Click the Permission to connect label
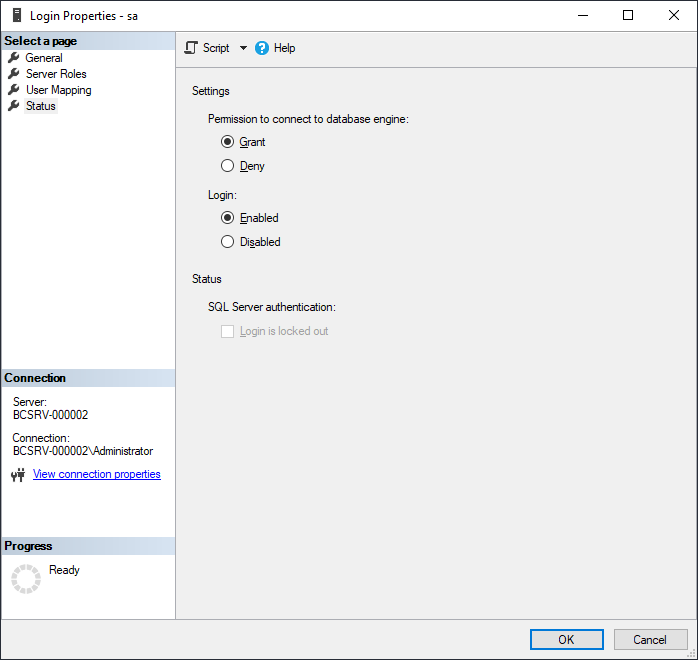Image resolution: width=698 pixels, height=660 pixels. [x=308, y=119]
